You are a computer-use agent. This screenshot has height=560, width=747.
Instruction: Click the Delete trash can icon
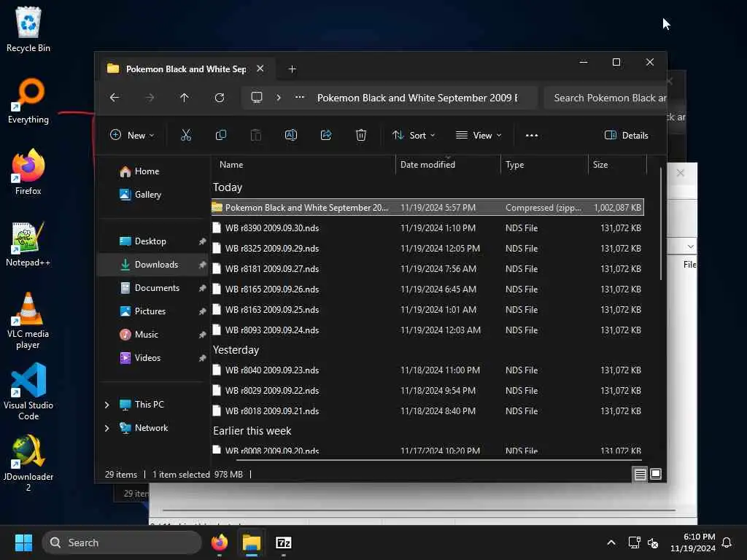click(361, 135)
